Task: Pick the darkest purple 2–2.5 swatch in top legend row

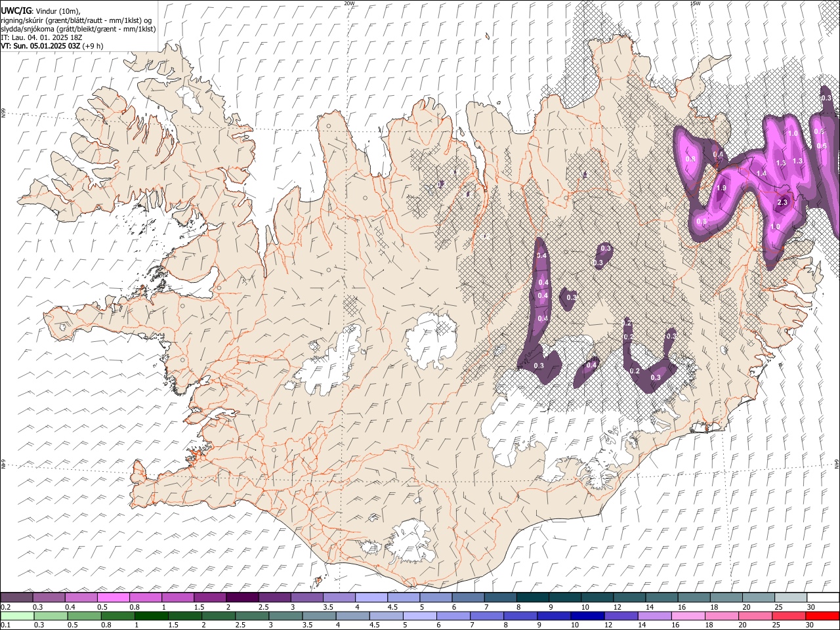Action: click(242, 598)
